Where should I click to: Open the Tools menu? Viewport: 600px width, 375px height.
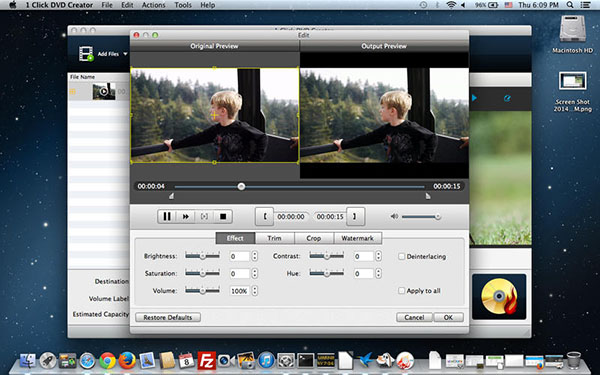[x=183, y=5]
